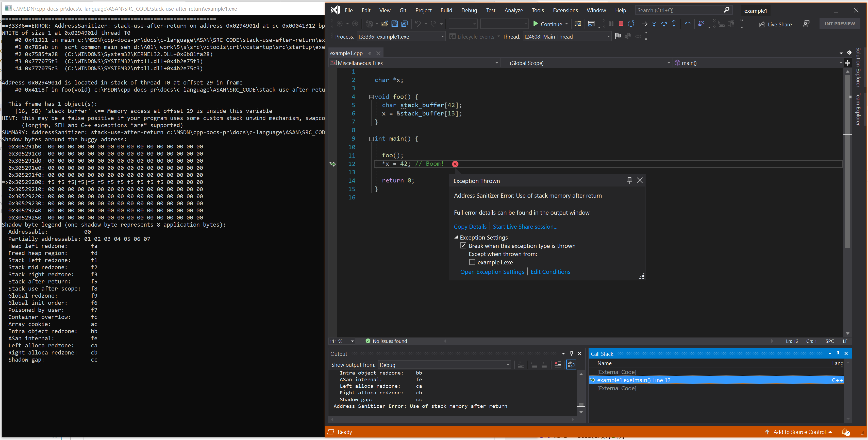Screen dimensions: 868x440
Task: Scroll the Output panel scrollbar
Action: pos(580,409)
